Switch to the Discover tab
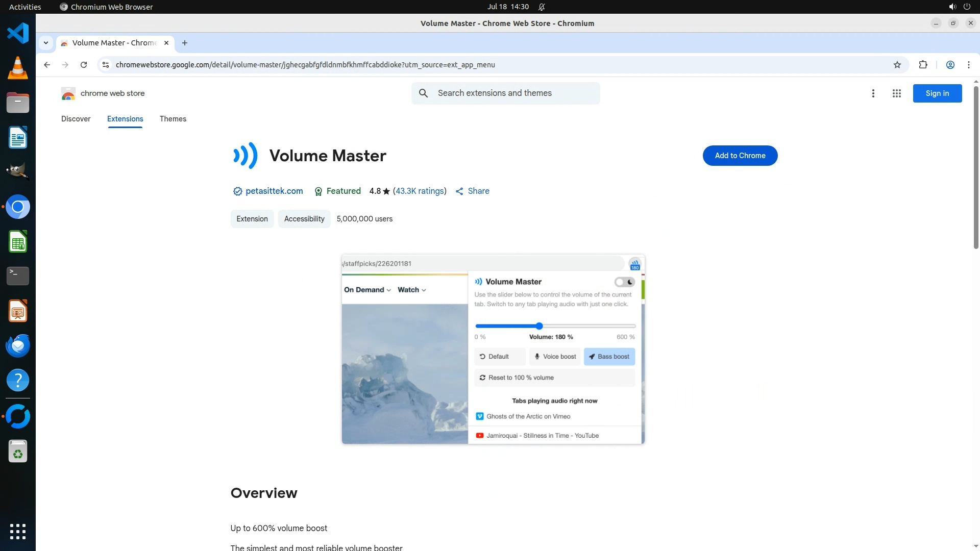Viewport: 980px width, 551px height. pos(76,119)
